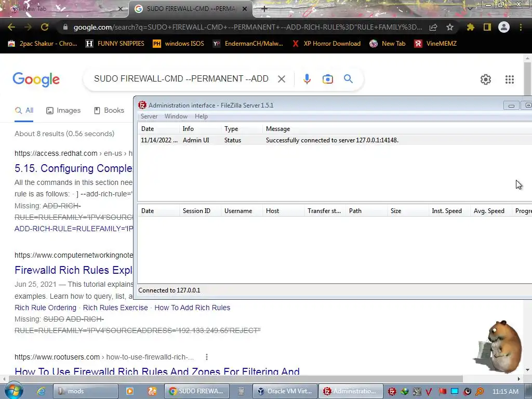
Task: Open the Windows Start orb
Action: [14, 391]
